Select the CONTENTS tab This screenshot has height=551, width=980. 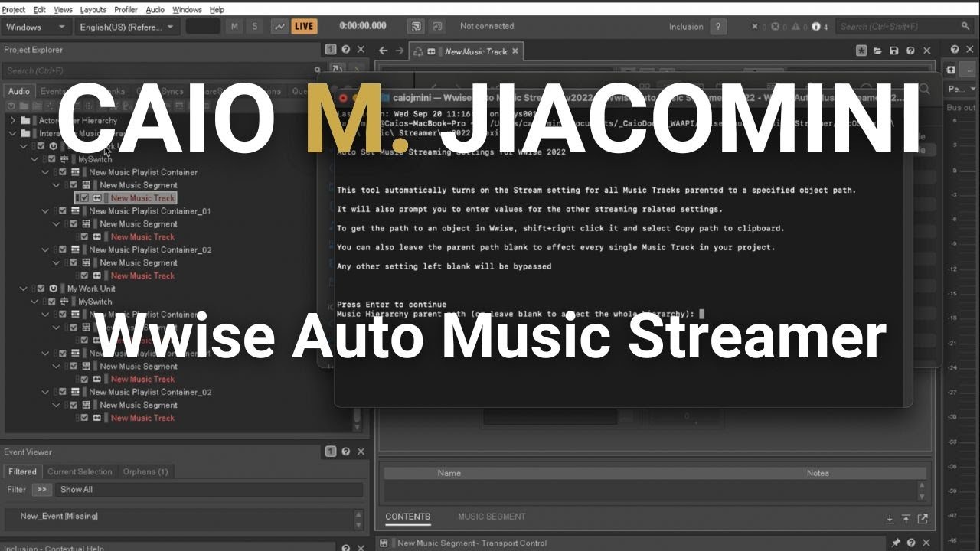[x=407, y=517]
